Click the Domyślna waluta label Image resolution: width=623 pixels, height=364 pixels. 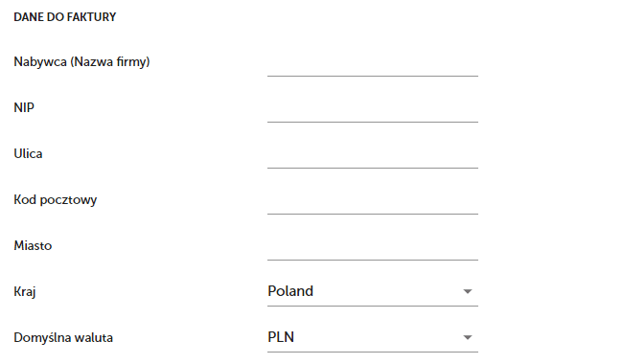point(63,338)
